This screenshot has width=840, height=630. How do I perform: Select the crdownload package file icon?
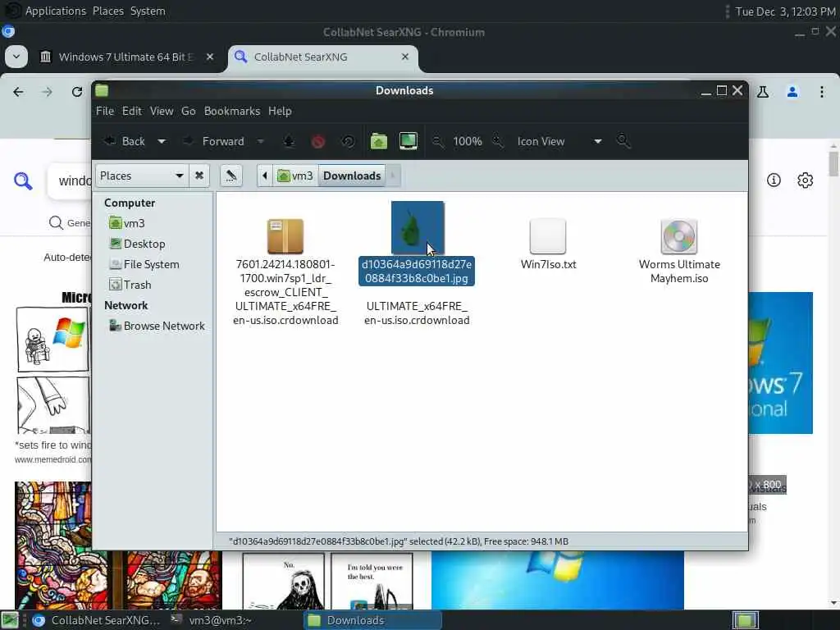(285, 236)
